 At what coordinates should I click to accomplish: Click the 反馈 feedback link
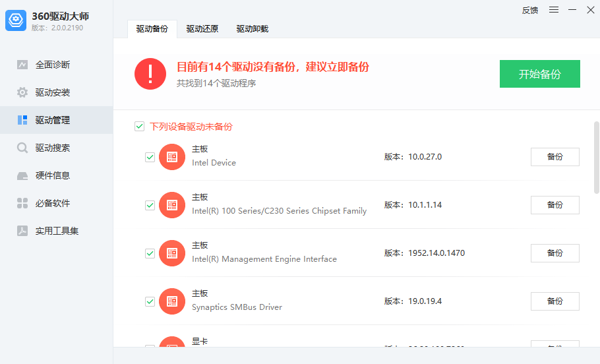click(530, 11)
